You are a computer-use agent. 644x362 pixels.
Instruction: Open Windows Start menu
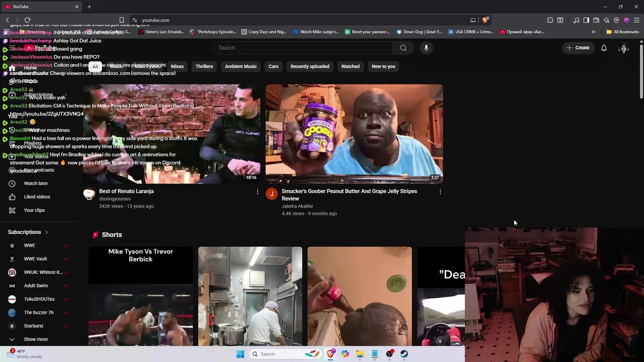240,354
